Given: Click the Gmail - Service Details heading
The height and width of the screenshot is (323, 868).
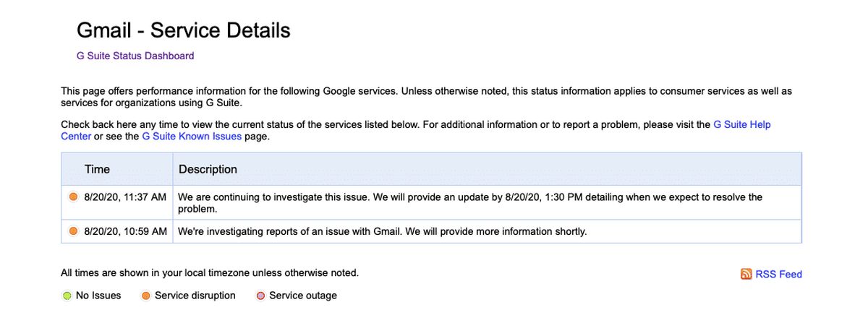Looking at the screenshot, I should click(183, 30).
